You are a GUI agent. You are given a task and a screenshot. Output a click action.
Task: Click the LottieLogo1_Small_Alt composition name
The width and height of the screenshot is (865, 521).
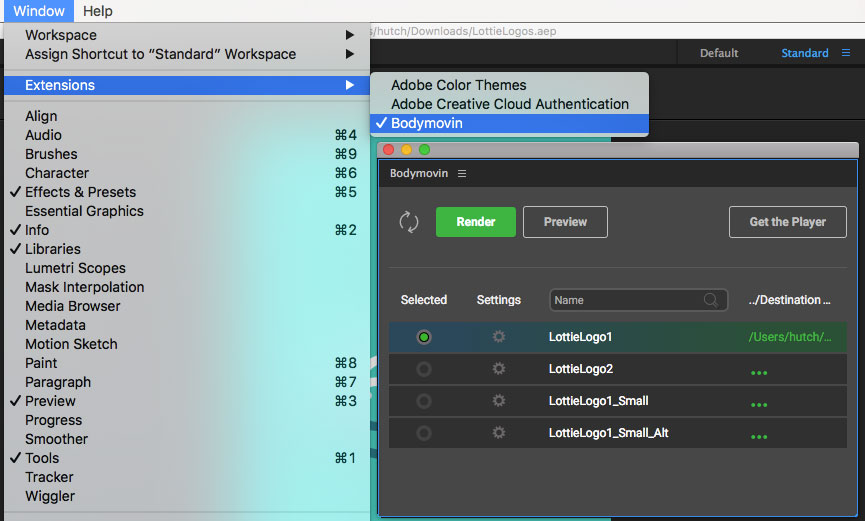click(x=608, y=433)
